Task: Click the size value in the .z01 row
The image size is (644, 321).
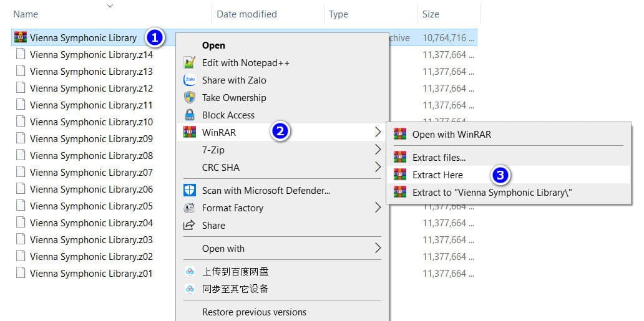Action: point(449,274)
